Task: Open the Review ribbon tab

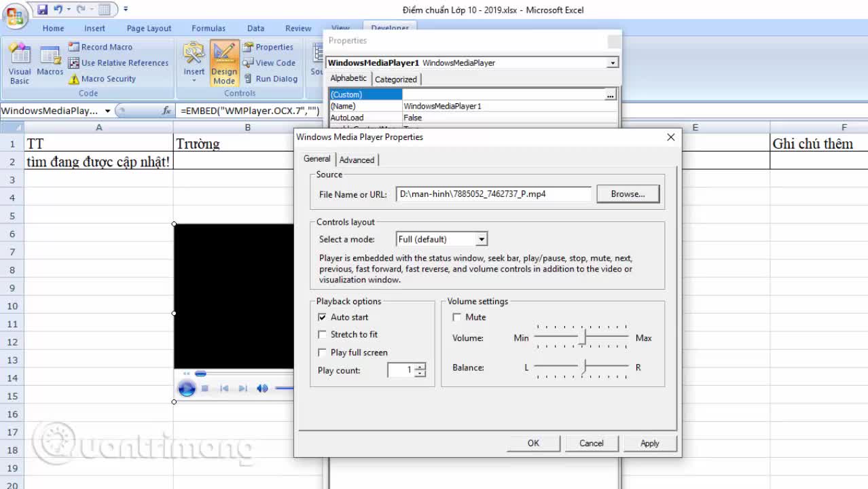Action: (x=298, y=29)
